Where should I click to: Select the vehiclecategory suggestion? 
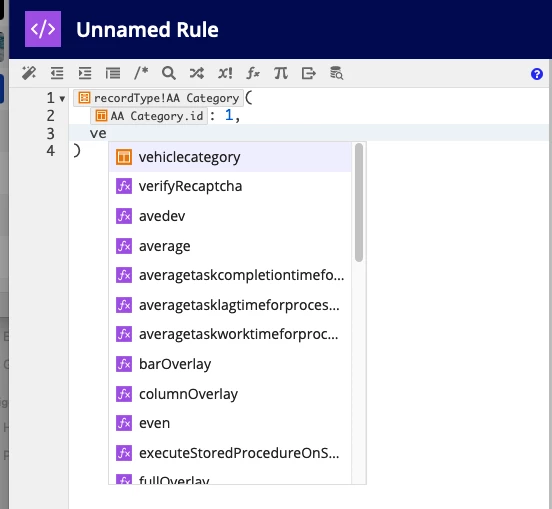230,157
